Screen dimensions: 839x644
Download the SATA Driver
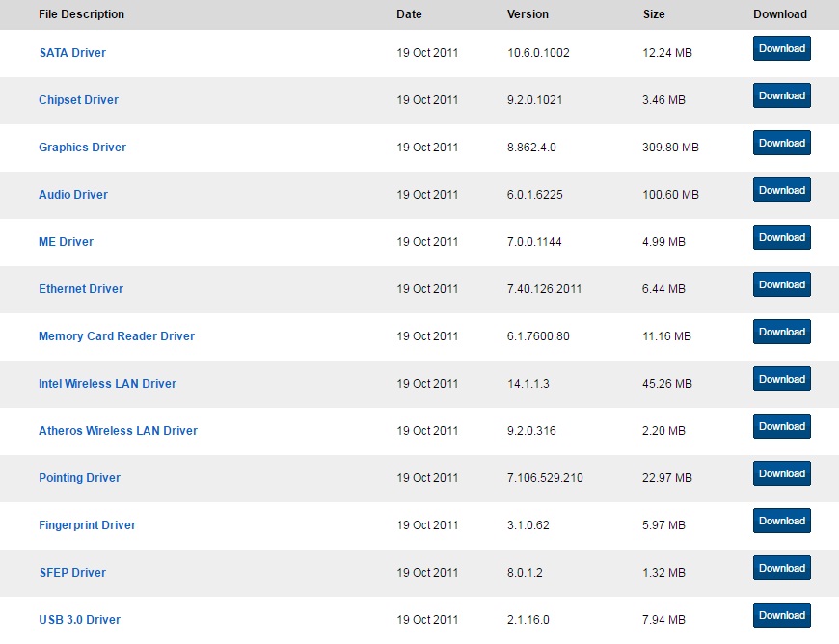[782, 48]
